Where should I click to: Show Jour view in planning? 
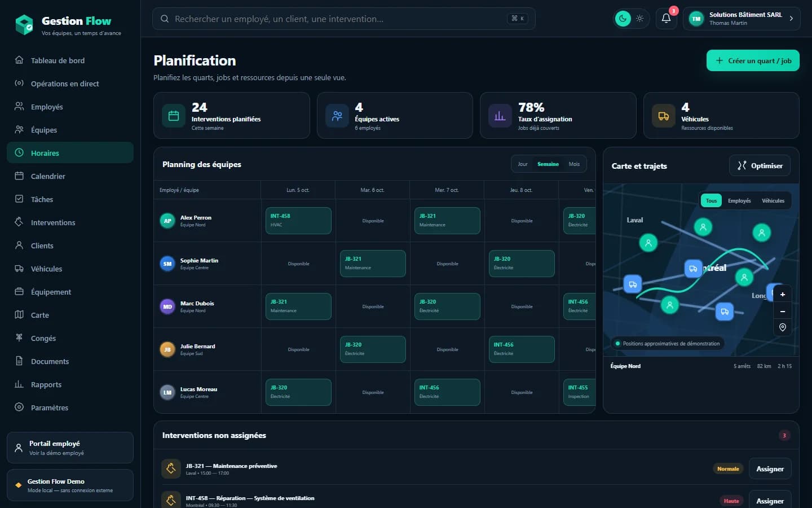click(x=523, y=164)
